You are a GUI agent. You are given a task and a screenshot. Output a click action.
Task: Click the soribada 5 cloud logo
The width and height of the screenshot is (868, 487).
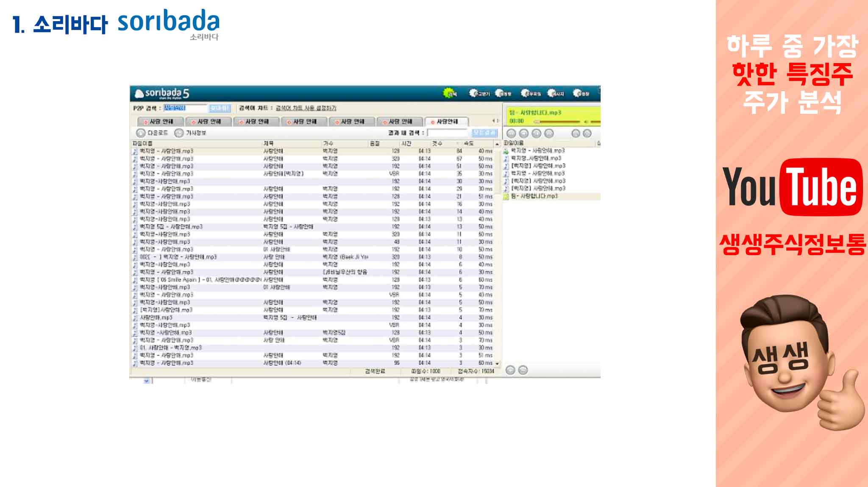[139, 93]
